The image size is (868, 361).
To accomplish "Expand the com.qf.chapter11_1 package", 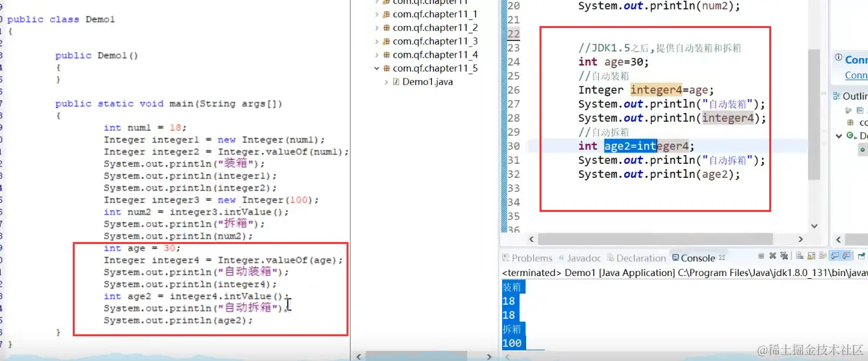I will pos(377,14).
